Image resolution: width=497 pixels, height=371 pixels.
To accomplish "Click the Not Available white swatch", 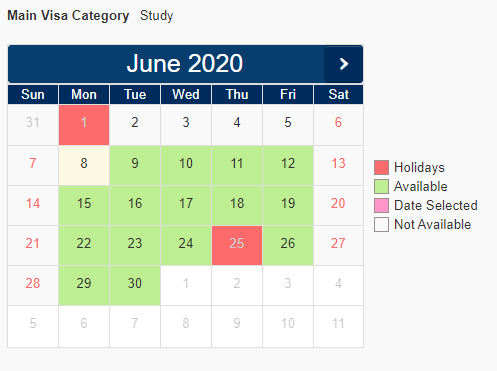I will click(381, 224).
